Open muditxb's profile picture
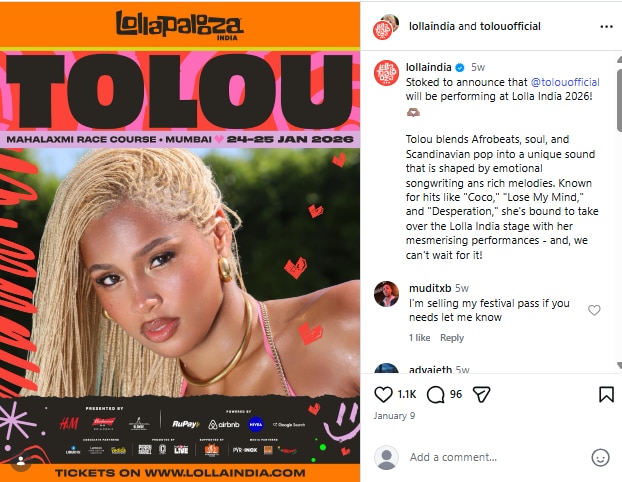The image size is (622, 482). [x=386, y=294]
